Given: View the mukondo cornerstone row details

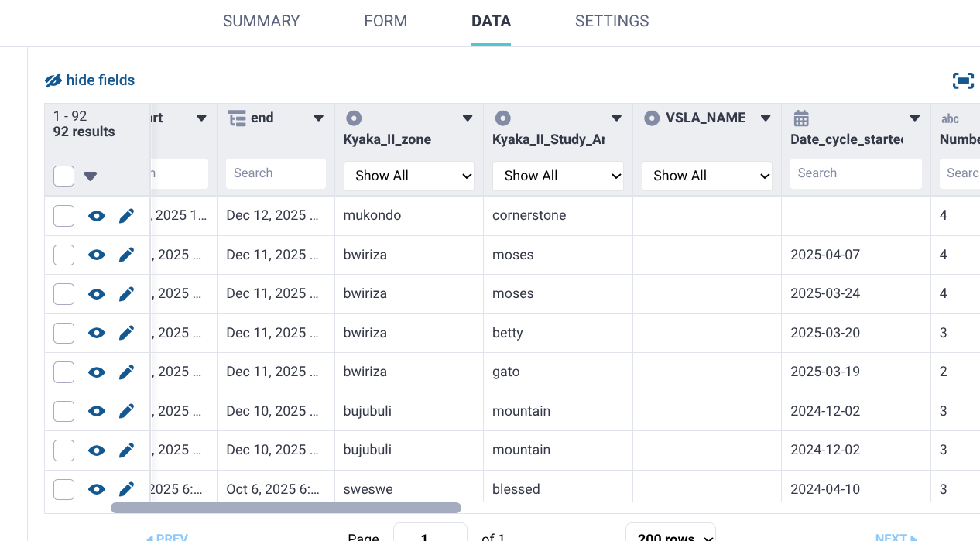Looking at the screenshot, I should click(97, 216).
